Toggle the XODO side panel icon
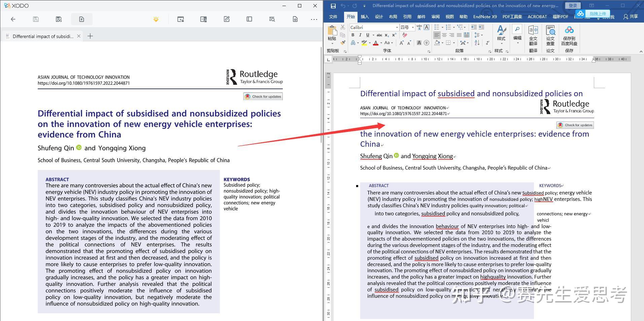 click(x=249, y=19)
